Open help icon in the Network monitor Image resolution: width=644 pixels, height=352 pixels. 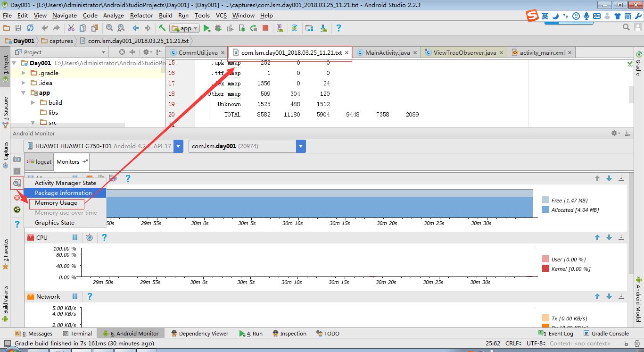(89, 296)
